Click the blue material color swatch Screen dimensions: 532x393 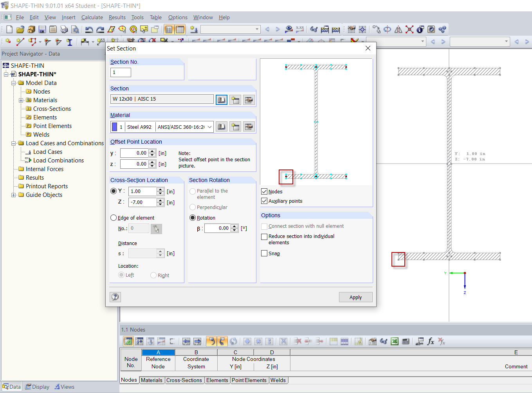pyautogui.click(x=114, y=127)
